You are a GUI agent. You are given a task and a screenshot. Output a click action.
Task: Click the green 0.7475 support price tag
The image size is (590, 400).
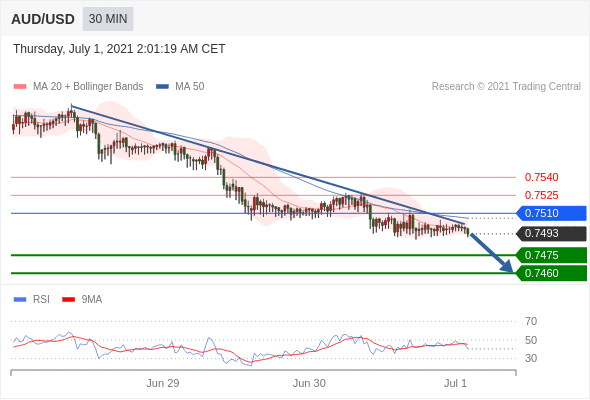pyautogui.click(x=551, y=255)
